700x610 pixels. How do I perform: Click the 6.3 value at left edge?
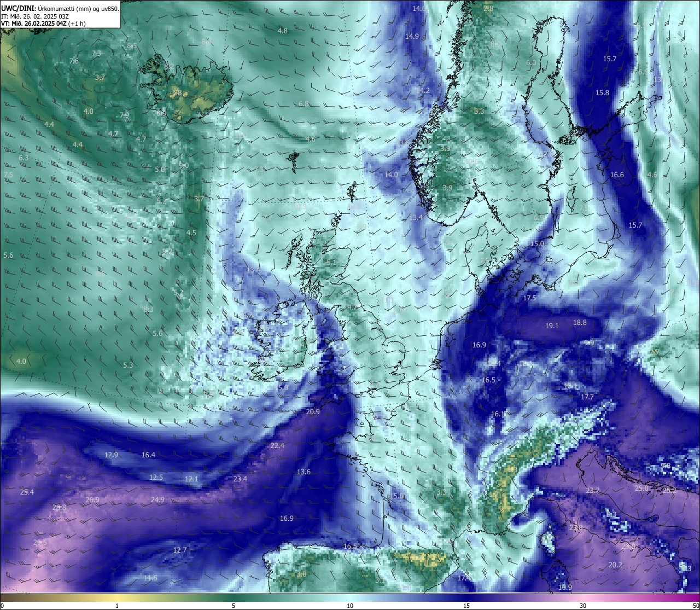point(24,158)
